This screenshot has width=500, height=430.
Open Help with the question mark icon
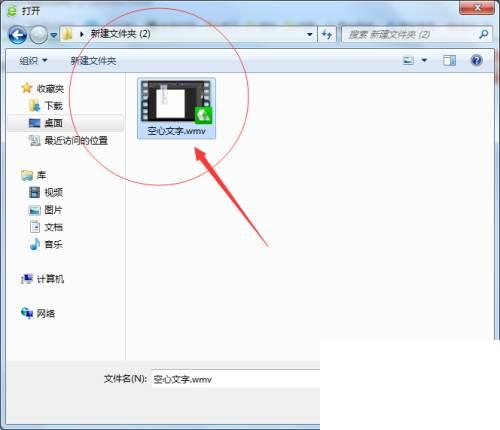[477, 60]
